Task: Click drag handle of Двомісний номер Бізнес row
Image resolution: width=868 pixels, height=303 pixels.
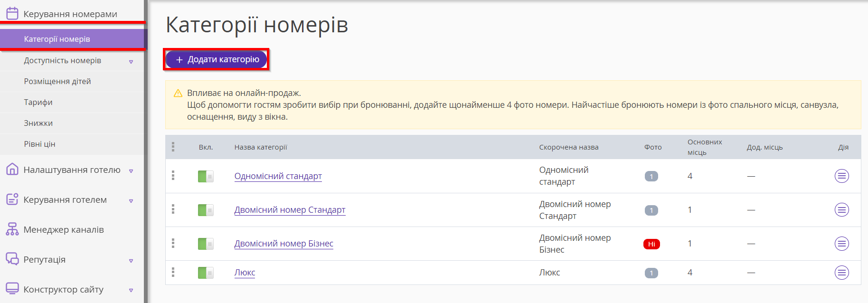Action: tap(173, 243)
